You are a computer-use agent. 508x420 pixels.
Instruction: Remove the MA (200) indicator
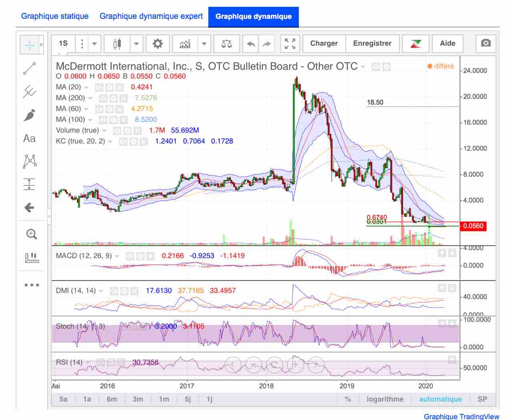pyautogui.click(x=123, y=98)
